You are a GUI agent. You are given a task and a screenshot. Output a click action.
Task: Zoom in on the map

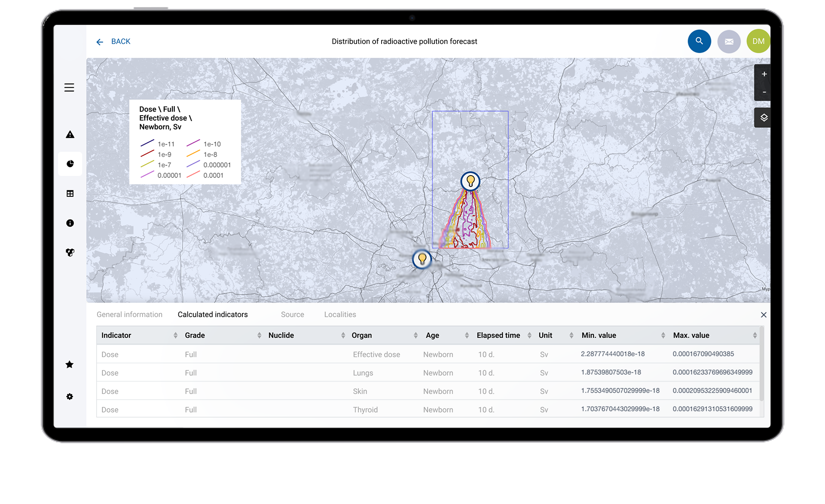(x=764, y=74)
